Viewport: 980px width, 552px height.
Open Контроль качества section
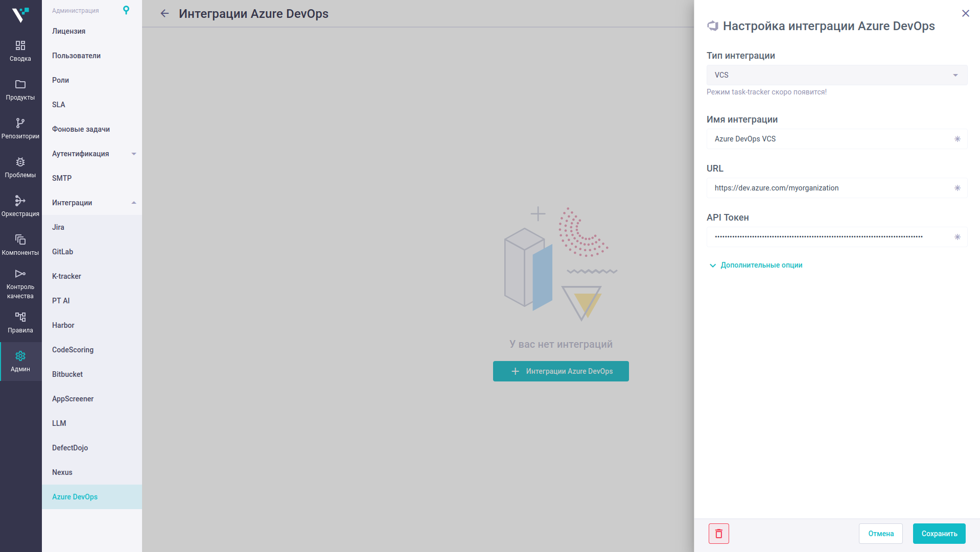tap(20, 284)
